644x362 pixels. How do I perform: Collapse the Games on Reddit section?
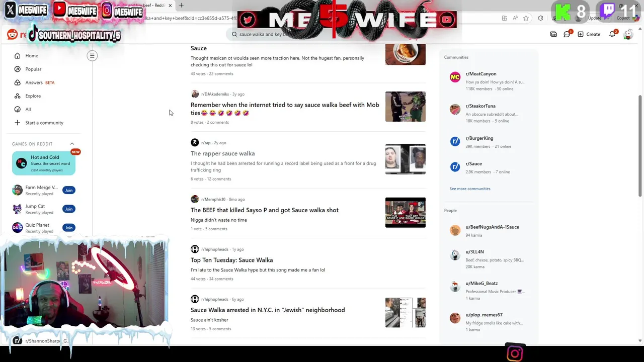tap(72, 144)
